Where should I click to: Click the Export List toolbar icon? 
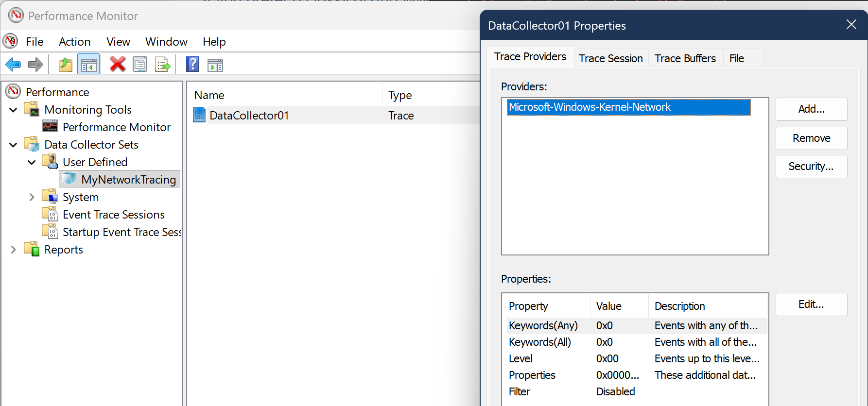coord(162,65)
